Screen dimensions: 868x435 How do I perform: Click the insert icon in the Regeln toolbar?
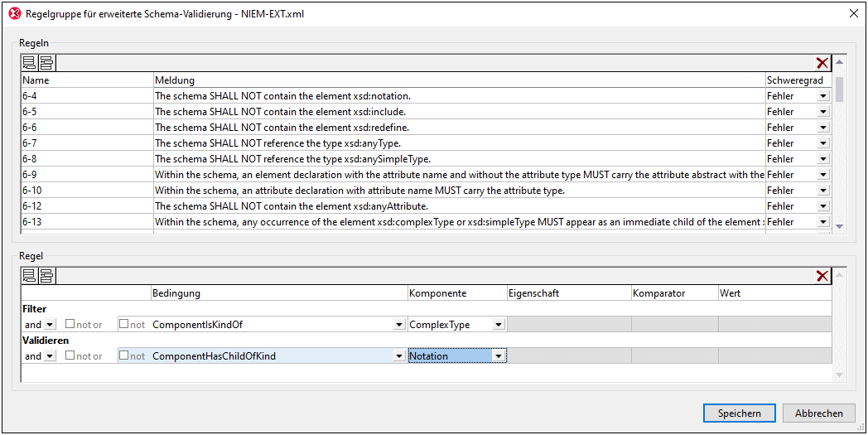point(46,63)
